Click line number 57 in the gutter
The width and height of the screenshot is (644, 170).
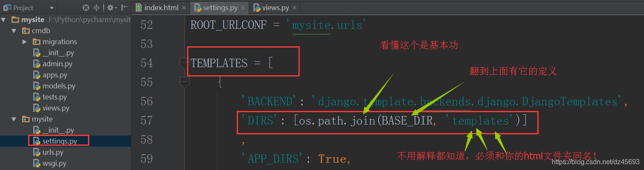point(146,121)
